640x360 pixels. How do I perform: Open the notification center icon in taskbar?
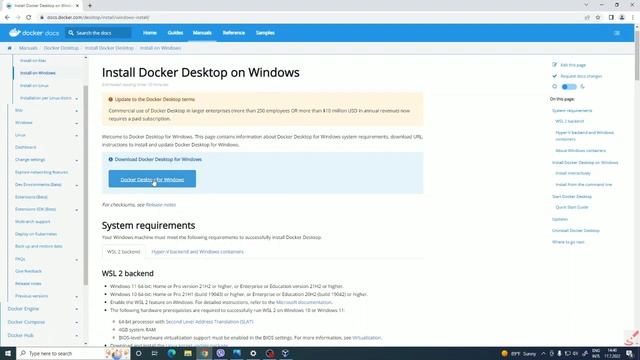(629, 353)
